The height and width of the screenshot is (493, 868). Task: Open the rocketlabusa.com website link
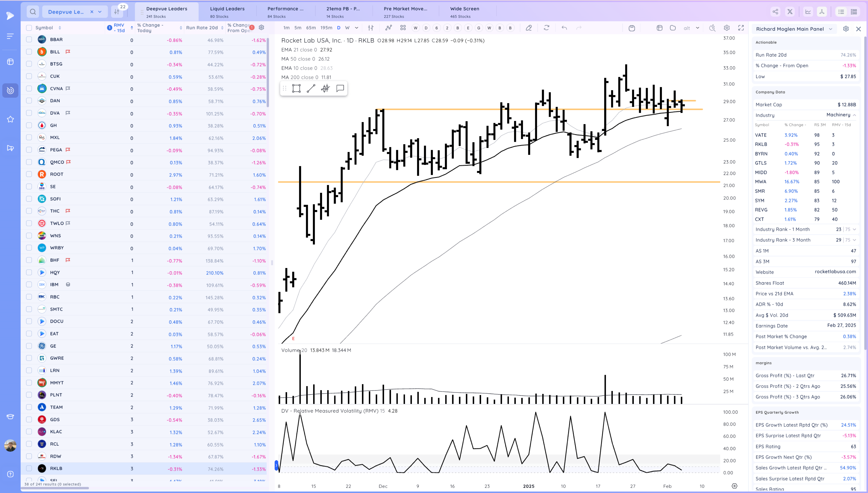pyautogui.click(x=835, y=272)
